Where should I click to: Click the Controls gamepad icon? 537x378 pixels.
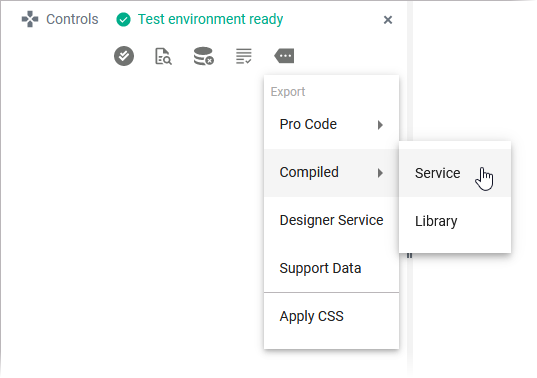coord(30,19)
